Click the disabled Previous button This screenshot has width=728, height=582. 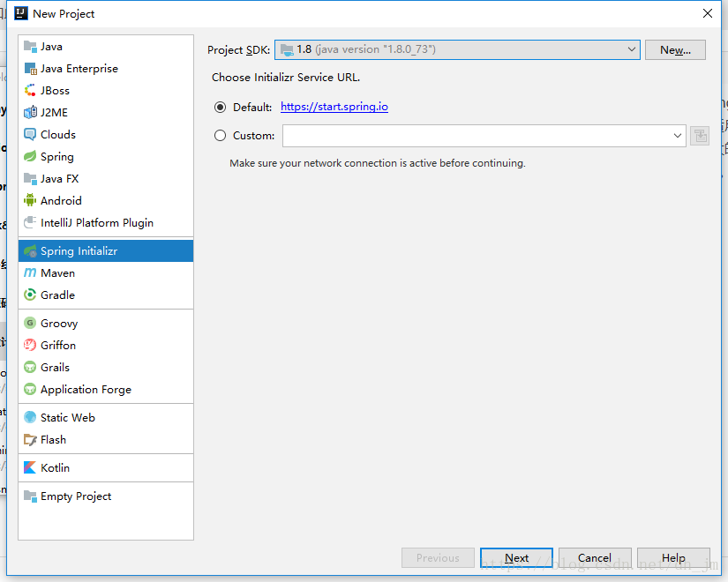pyautogui.click(x=438, y=558)
